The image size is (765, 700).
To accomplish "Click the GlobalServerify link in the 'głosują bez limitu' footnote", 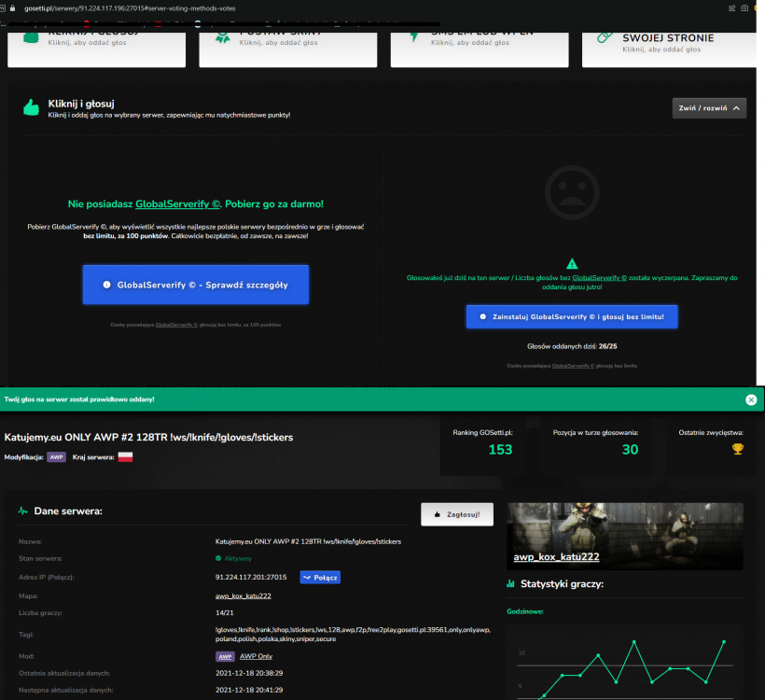I will pyautogui.click(x=573, y=366).
